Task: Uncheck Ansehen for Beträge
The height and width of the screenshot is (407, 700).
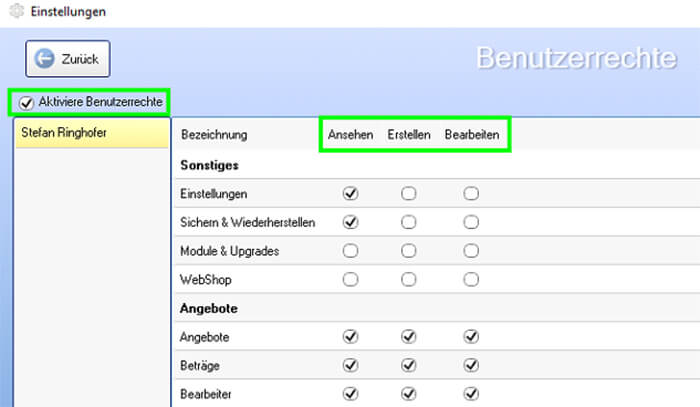Action: 350,365
